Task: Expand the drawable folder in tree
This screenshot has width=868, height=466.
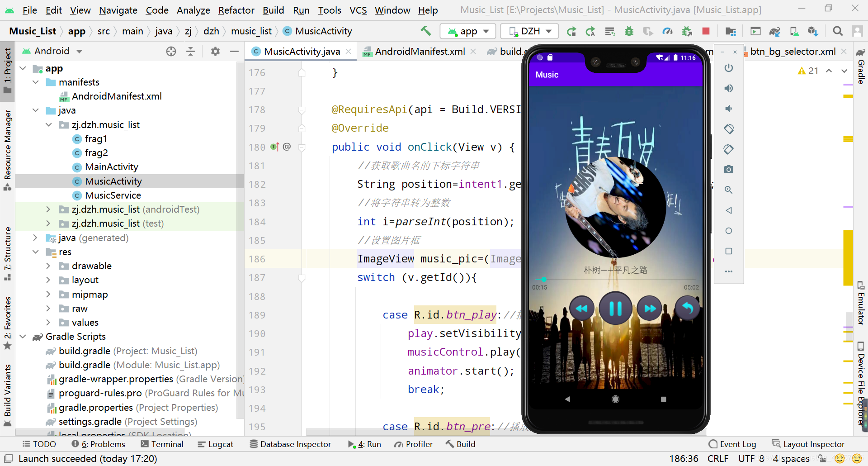Action: click(48, 266)
